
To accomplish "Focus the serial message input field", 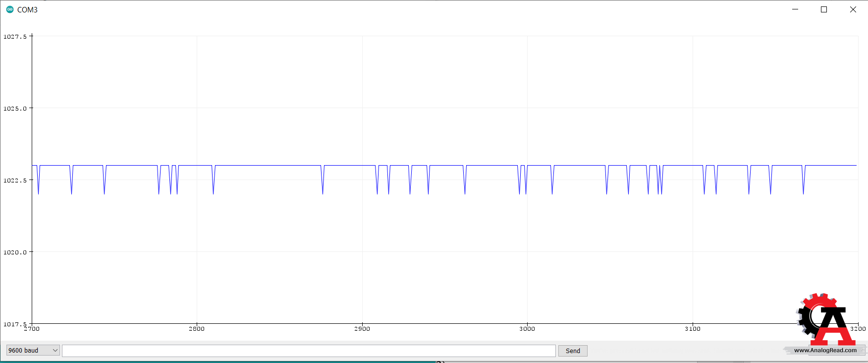I will coord(309,351).
